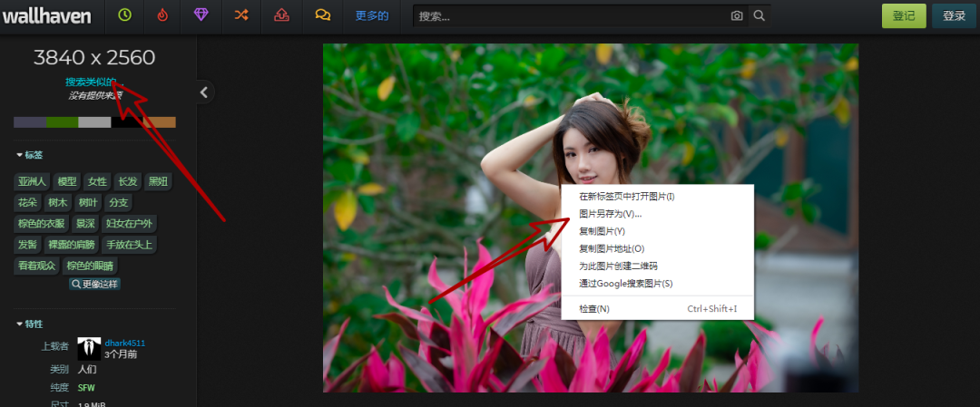The width and height of the screenshot is (980, 407).
Task: Open the 棕色的衣服 tag
Action: [x=41, y=224]
